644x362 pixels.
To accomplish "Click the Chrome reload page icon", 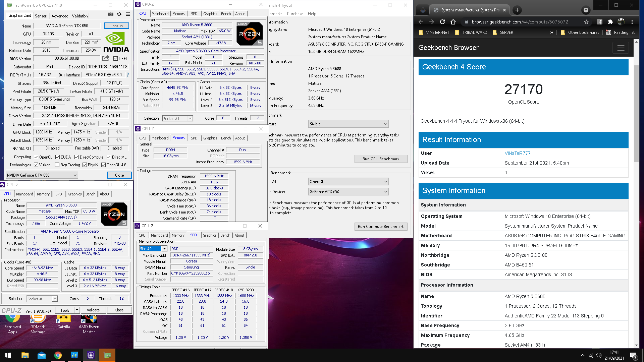I will tap(442, 22).
